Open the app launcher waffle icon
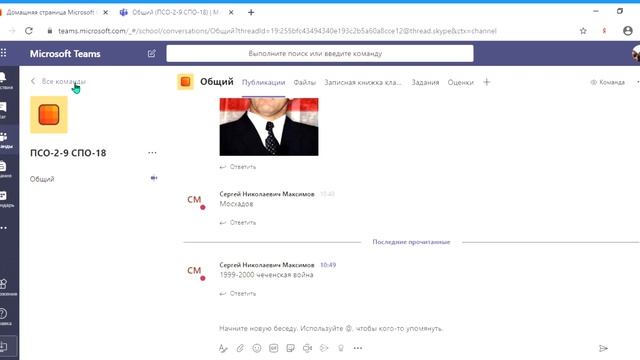 pos(4,53)
